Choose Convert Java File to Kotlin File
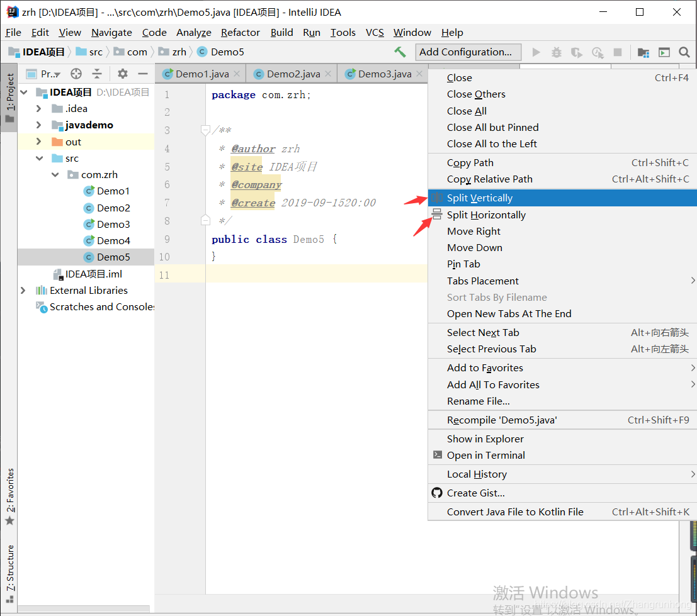The width and height of the screenshot is (697, 616). click(x=562, y=512)
